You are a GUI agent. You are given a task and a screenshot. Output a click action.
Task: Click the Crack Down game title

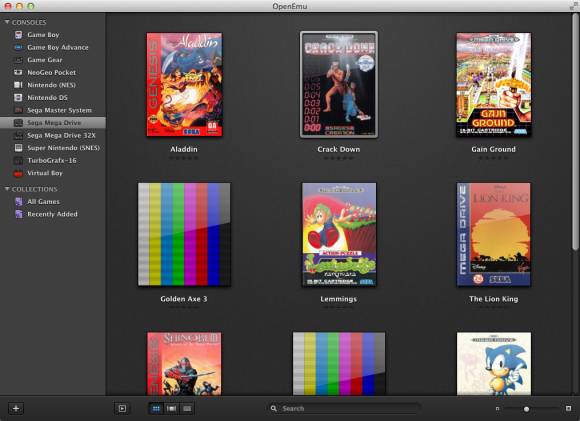tap(338, 149)
